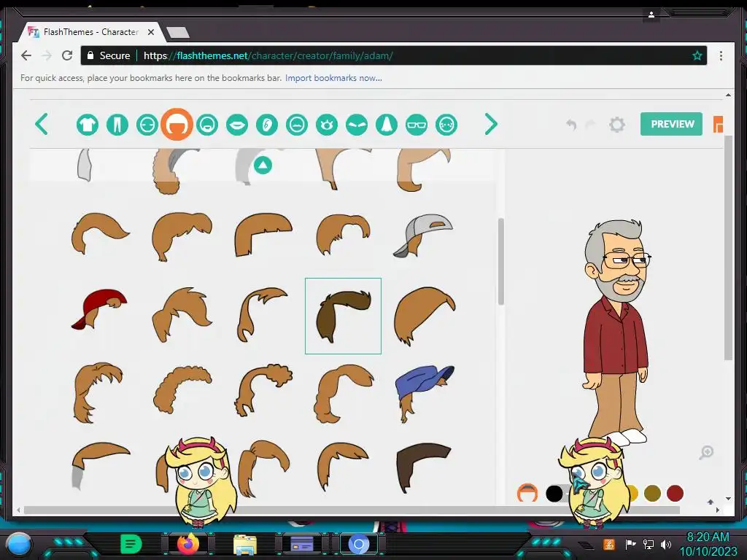The image size is (747, 560).
Task: Bookmark the page with the star icon
Action: pos(697,55)
